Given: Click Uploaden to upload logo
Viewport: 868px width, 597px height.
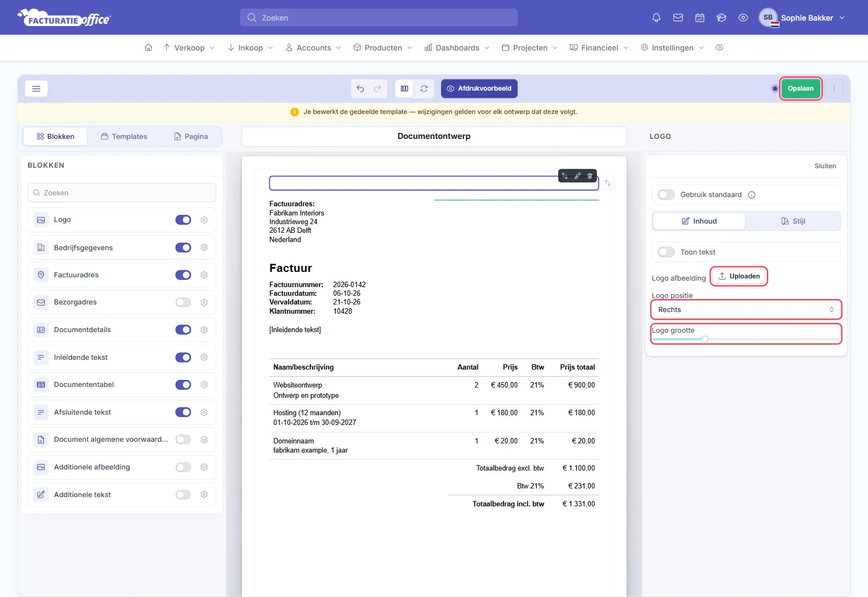Looking at the screenshot, I should tap(739, 276).
